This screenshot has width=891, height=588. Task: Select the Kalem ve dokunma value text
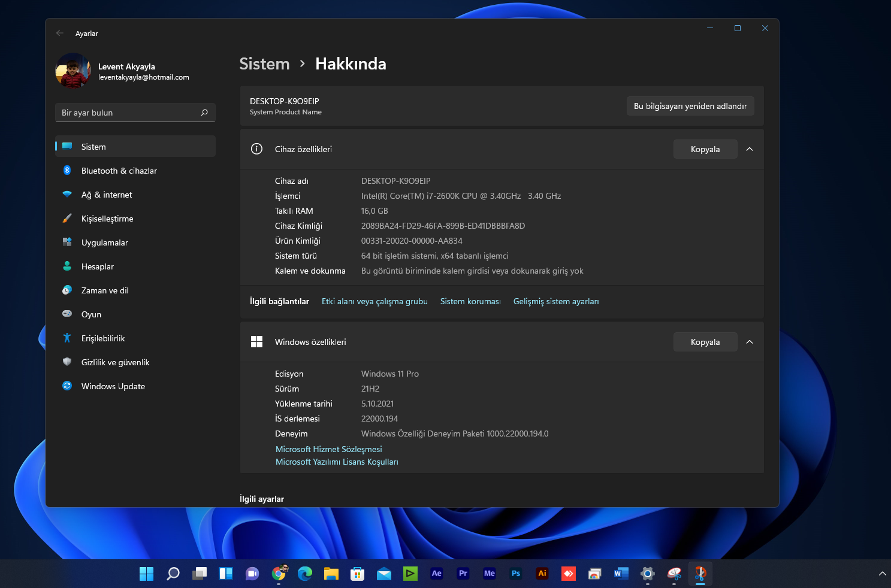click(472, 271)
